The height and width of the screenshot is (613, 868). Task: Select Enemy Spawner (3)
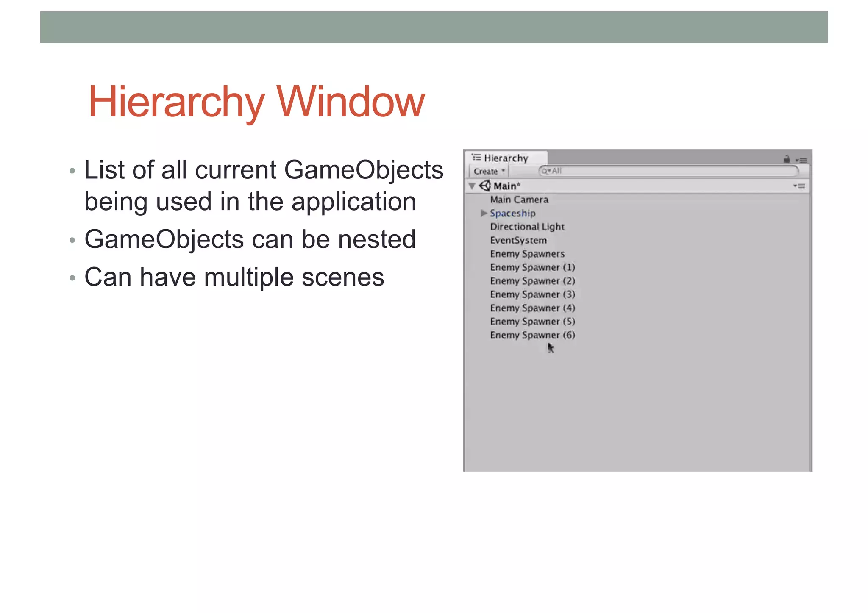point(532,294)
